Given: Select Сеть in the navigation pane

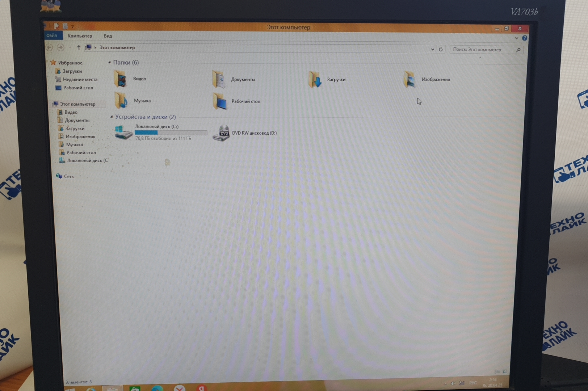Looking at the screenshot, I should click(x=68, y=176).
